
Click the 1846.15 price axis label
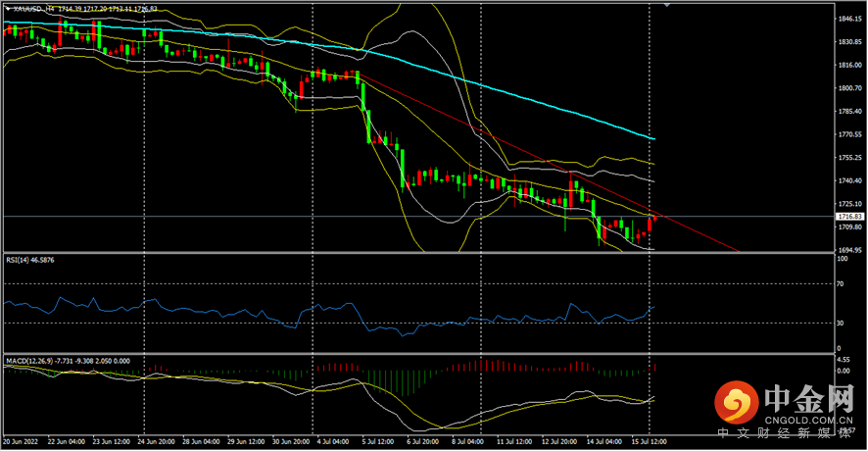click(x=850, y=19)
